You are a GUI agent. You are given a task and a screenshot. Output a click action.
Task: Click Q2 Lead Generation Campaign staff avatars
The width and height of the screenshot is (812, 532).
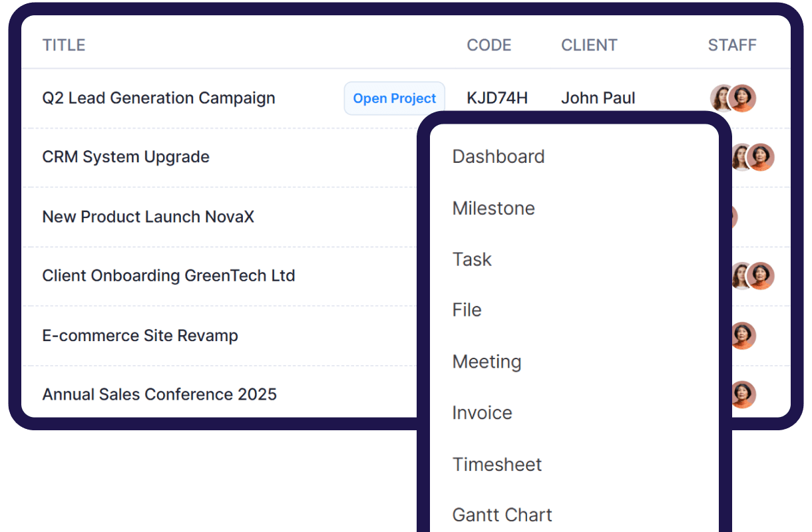733,98
